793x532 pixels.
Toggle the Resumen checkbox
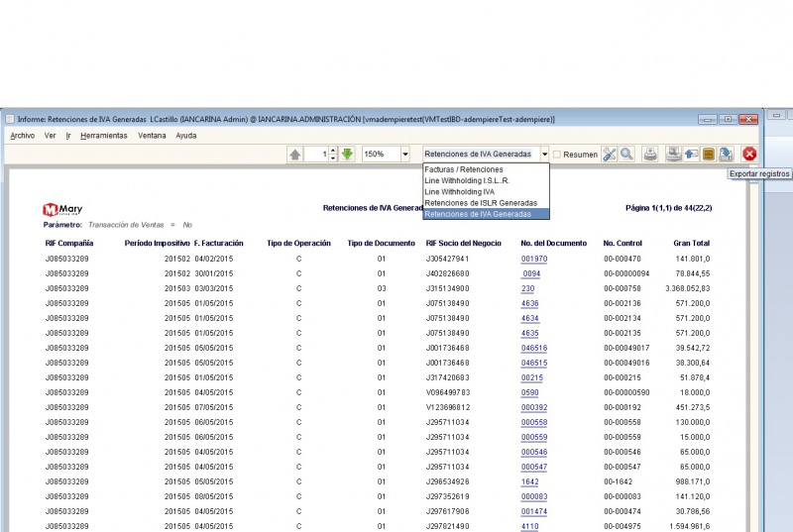tap(557, 155)
